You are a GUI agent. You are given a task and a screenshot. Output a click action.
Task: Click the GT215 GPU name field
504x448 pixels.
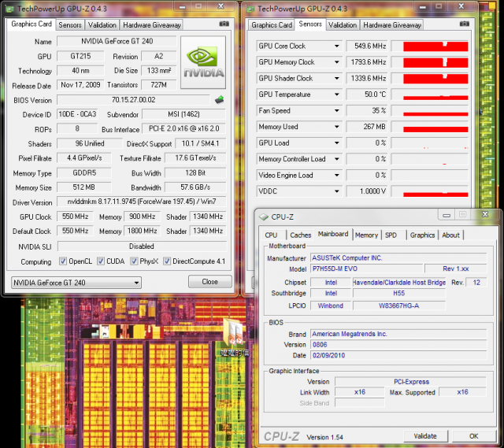pyautogui.click(x=80, y=56)
